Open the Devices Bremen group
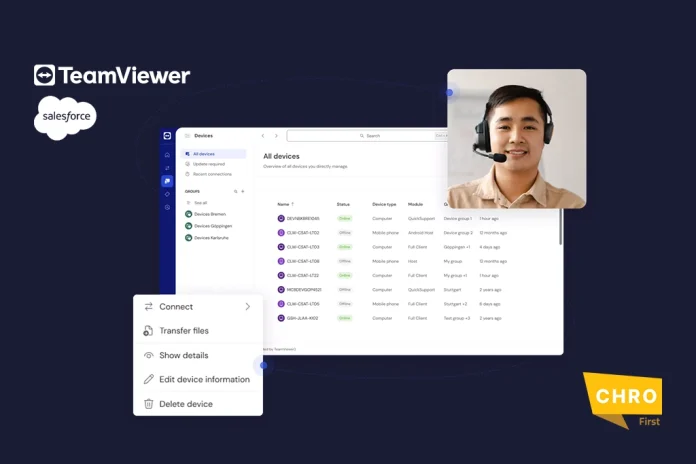The height and width of the screenshot is (464, 696). click(211, 214)
